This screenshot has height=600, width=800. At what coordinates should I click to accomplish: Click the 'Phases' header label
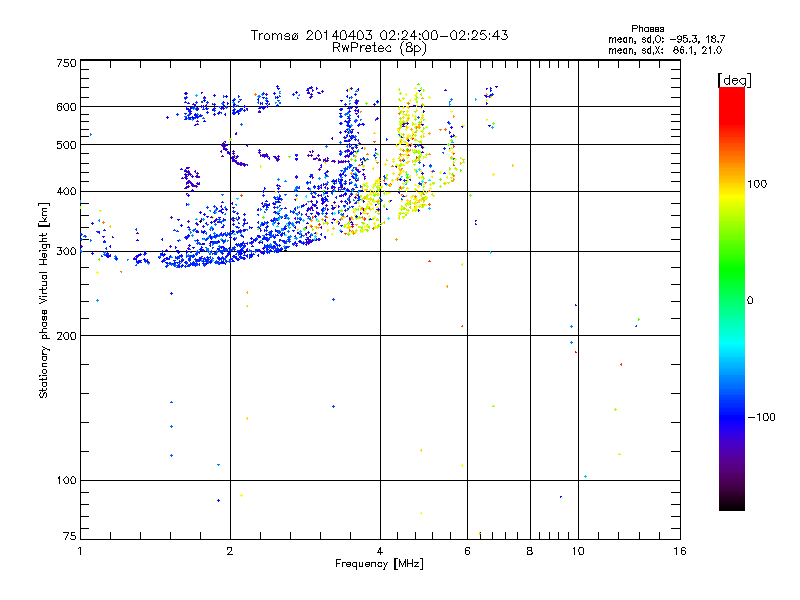(647, 29)
